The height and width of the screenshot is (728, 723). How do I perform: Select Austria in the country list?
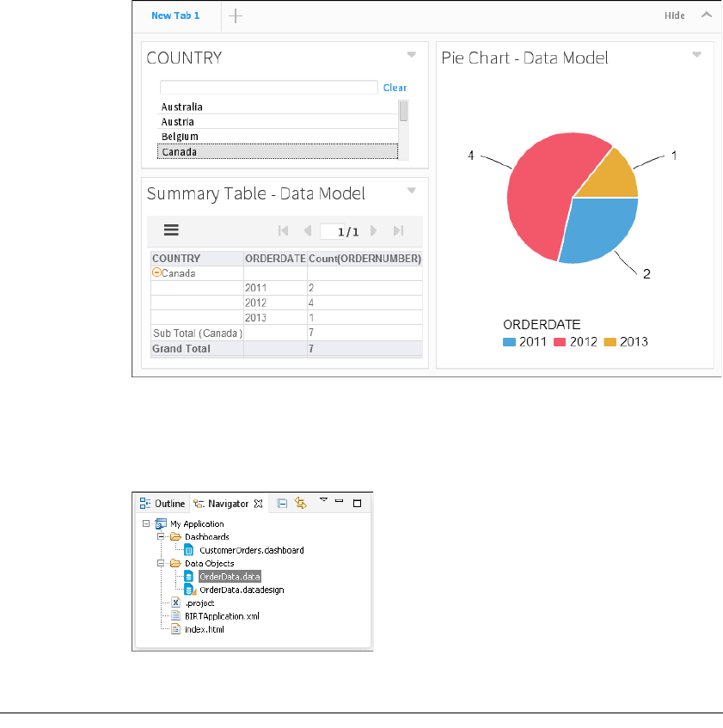click(278, 122)
